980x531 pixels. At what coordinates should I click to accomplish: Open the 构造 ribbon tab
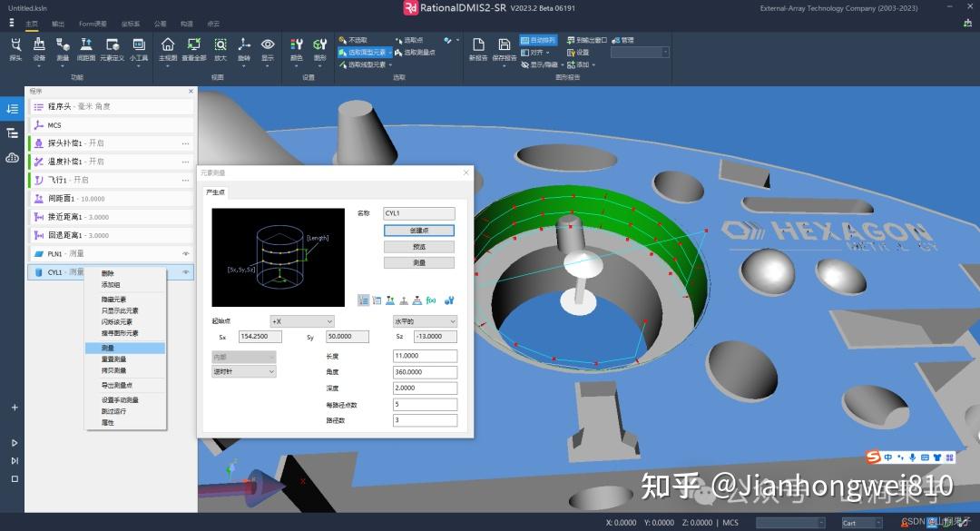(187, 24)
